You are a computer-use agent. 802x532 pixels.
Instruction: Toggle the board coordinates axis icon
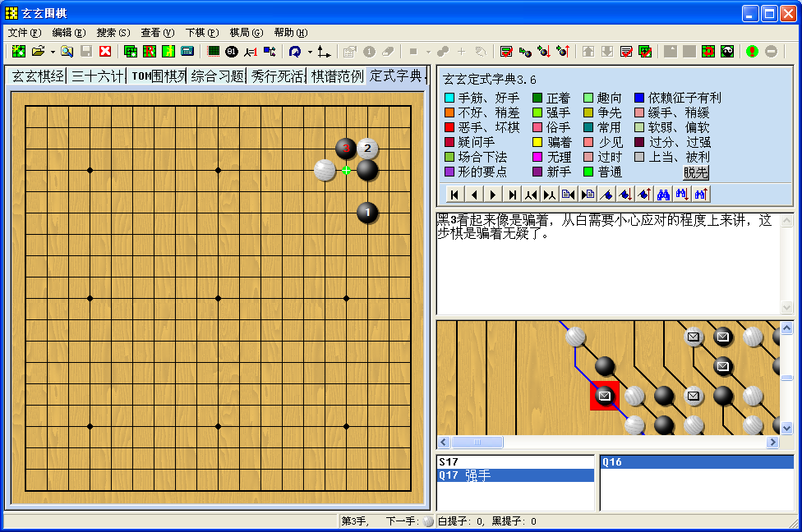coord(324,51)
